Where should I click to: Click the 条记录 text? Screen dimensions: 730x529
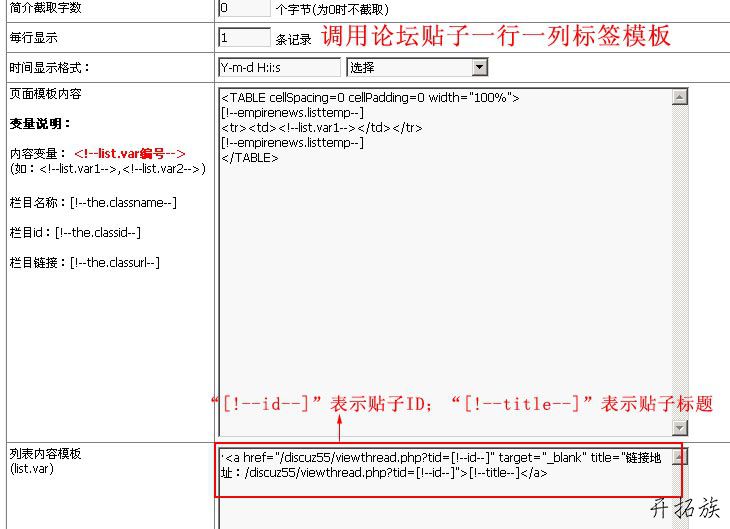click(293, 40)
